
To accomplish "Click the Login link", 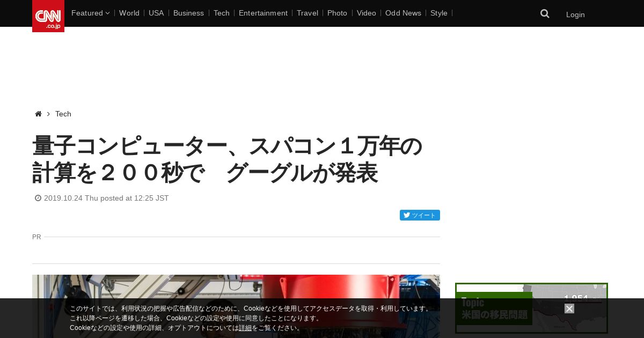I will coord(575,14).
